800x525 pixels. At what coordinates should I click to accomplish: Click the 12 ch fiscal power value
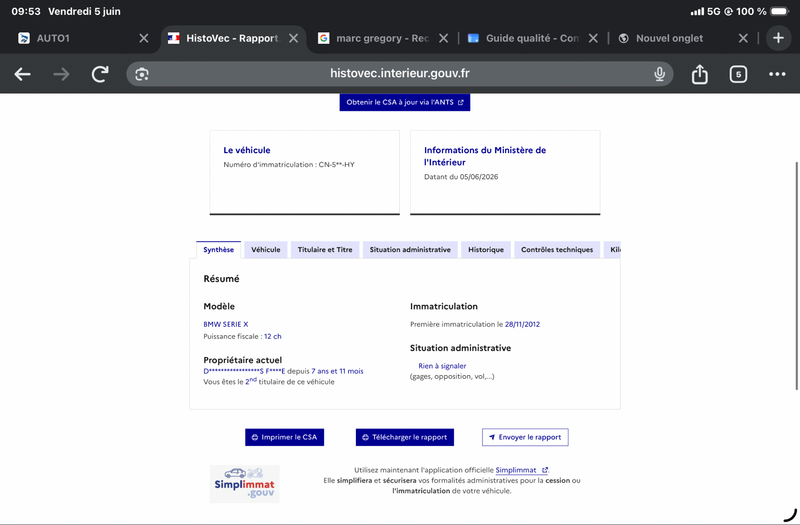point(272,336)
